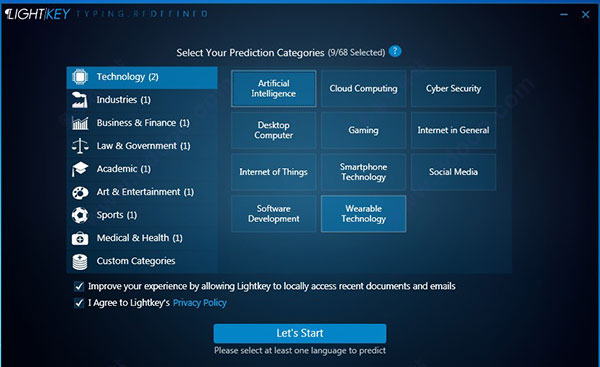The width and height of the screenshot is (600, 367).
Task: Select the Industries (1) category label
Action: 124,100
